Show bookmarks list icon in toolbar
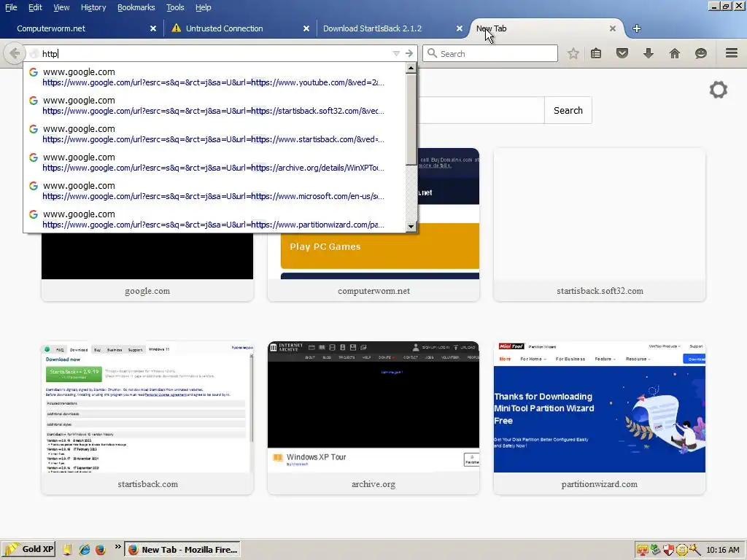 [x=596, y=53]
